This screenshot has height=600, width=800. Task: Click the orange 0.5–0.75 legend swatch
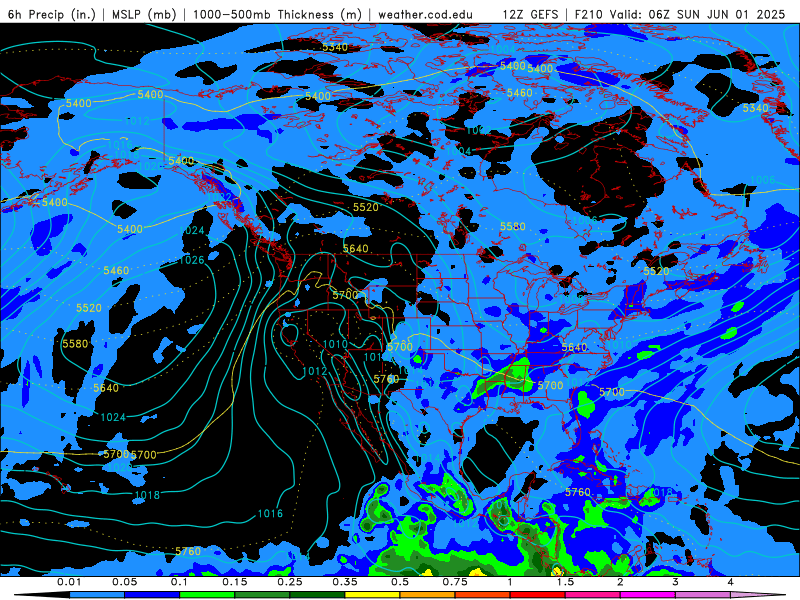coord(428,595)
